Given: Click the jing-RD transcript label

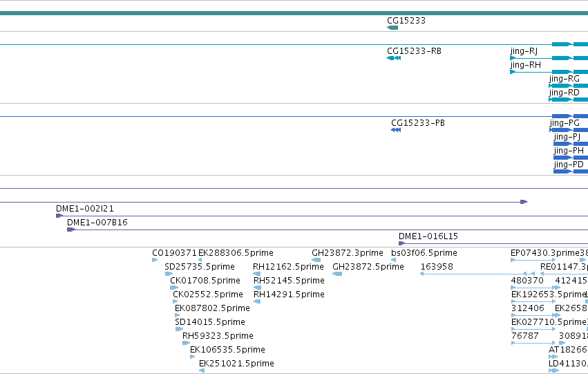Looking at the screenshot, I should (564, 93).
